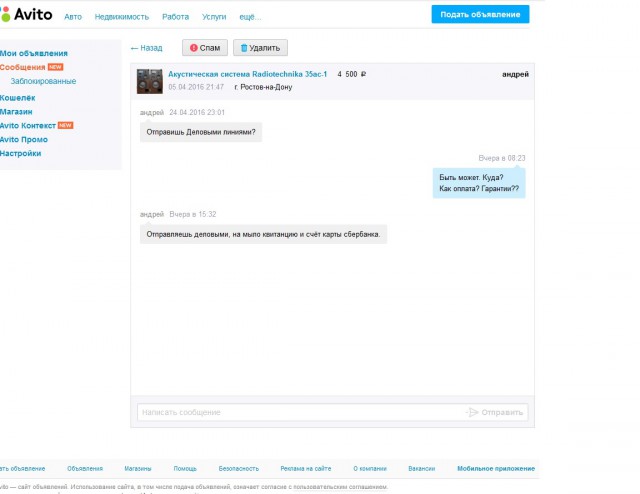Click message 'Отправишь Деловыми линиями?'
The height and width of the screenshot is (494, 640).
(201, 132)
